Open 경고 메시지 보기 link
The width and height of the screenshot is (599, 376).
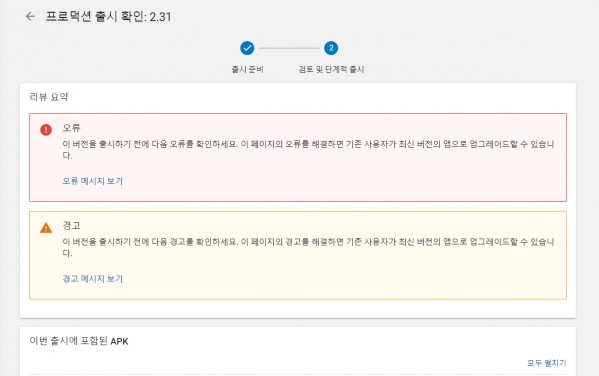click(92, 279)
